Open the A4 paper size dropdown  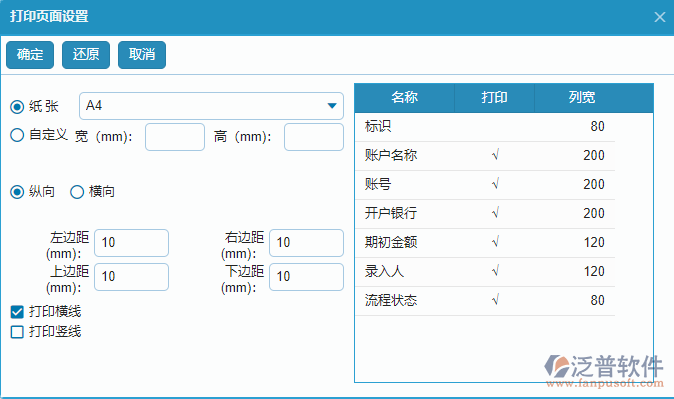click(x=211, y=106)
